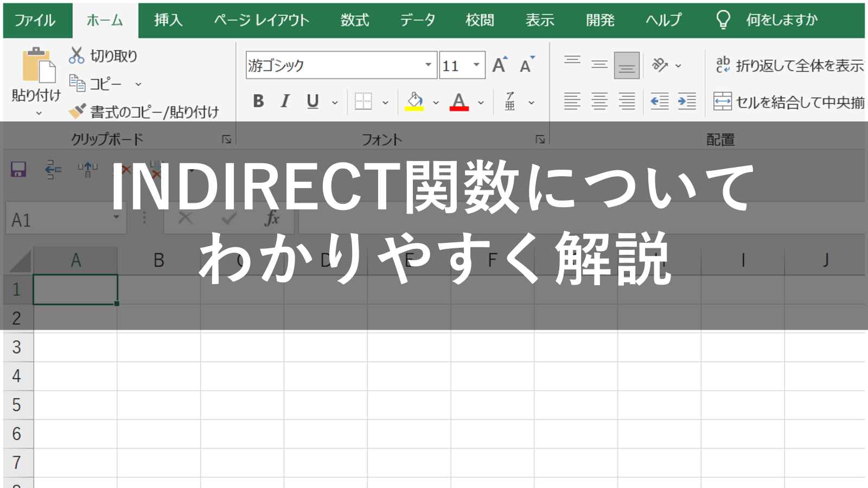Click セルを結合して中央揃え merge button
Viewport: 868px width, 488px height.
click(x=789, y=101)
